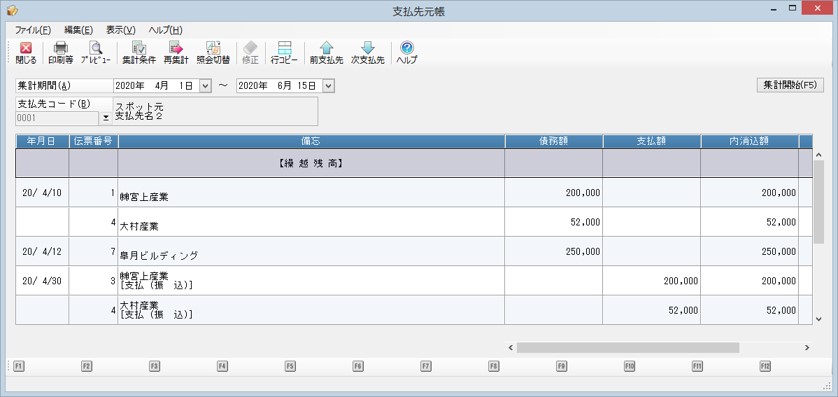Open the ファイル(F) menu
838x397 pixels.
(33, 30)
